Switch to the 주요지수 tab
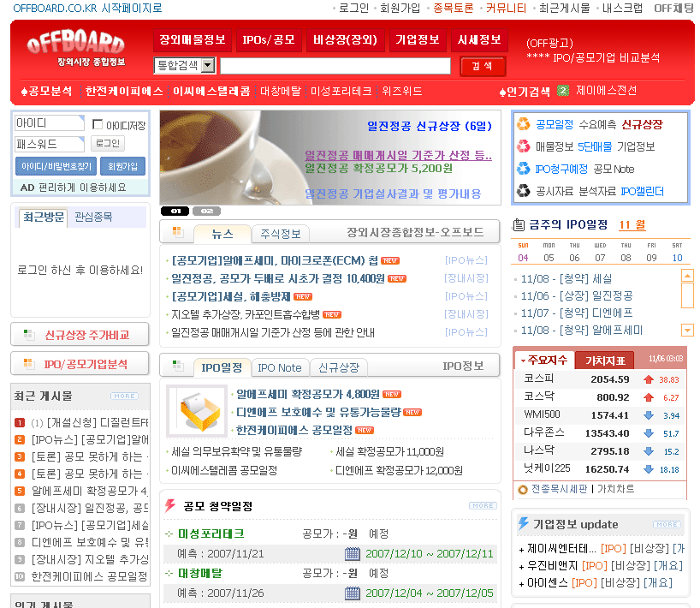Screen dimensions: 700x608 click(x=544, y=360)
